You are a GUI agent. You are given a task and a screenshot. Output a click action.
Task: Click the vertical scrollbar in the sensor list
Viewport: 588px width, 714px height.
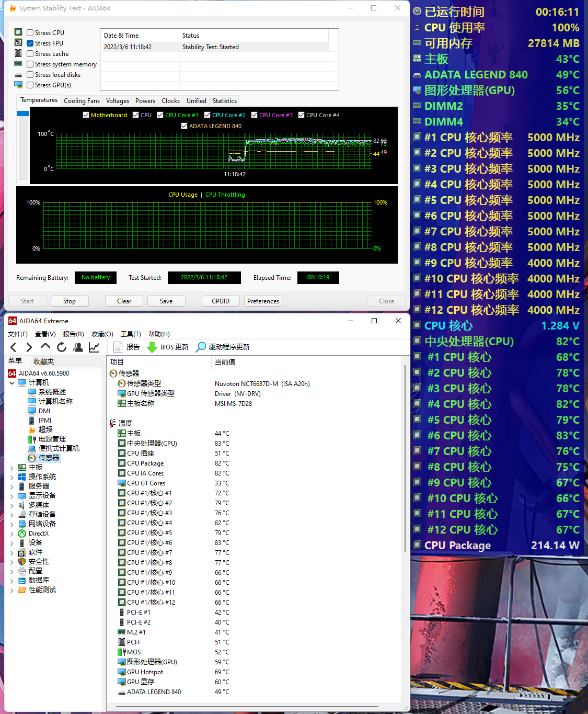point(405,458)
